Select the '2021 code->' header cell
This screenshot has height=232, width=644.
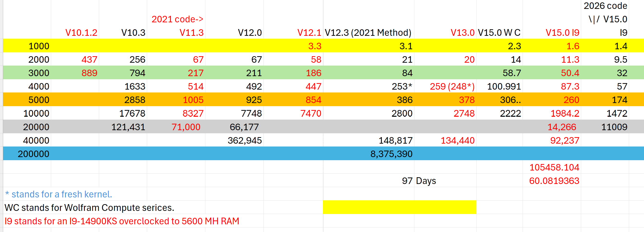176,19
